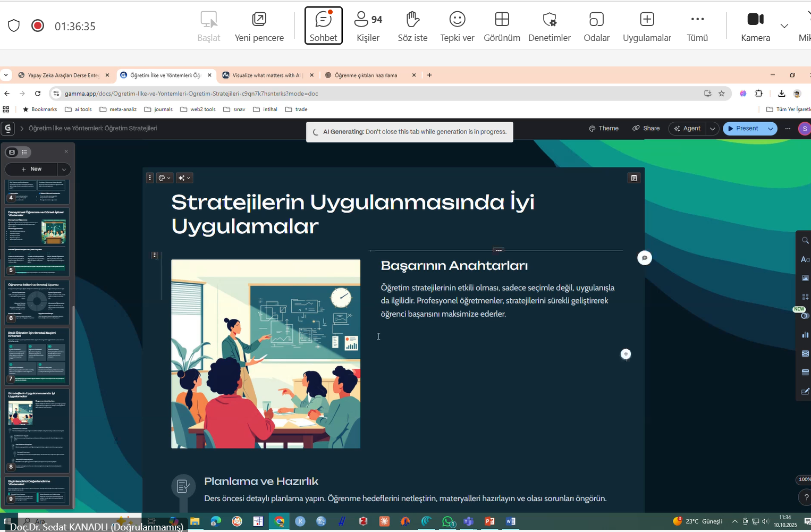This screenshot has height=532, width=811.
Task: Switch sidebar to filmstrip view
Action: pos(12,153)
